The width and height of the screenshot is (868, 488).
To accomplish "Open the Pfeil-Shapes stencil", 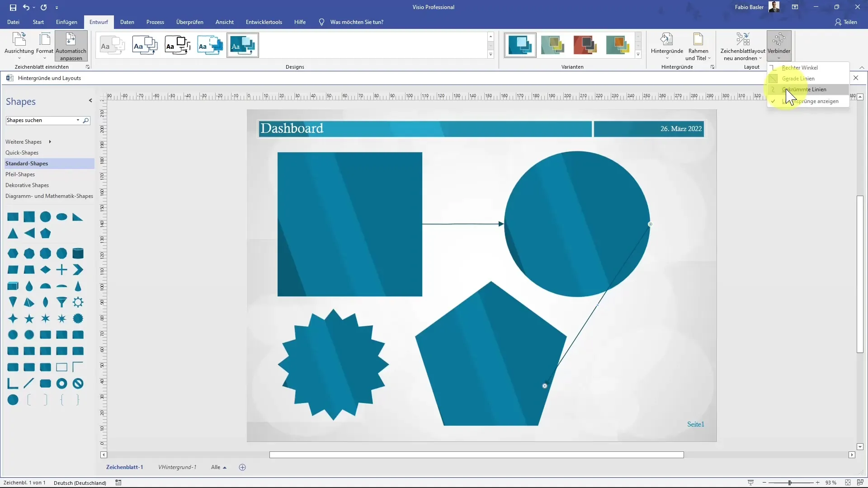I will pyautogui.click(x=20, y=174).
